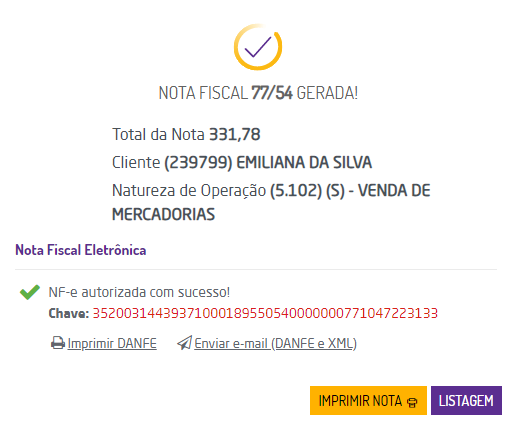517x426 pixels.
Task: Click Natureza de Operação (5.102) text
Action: 217,191
